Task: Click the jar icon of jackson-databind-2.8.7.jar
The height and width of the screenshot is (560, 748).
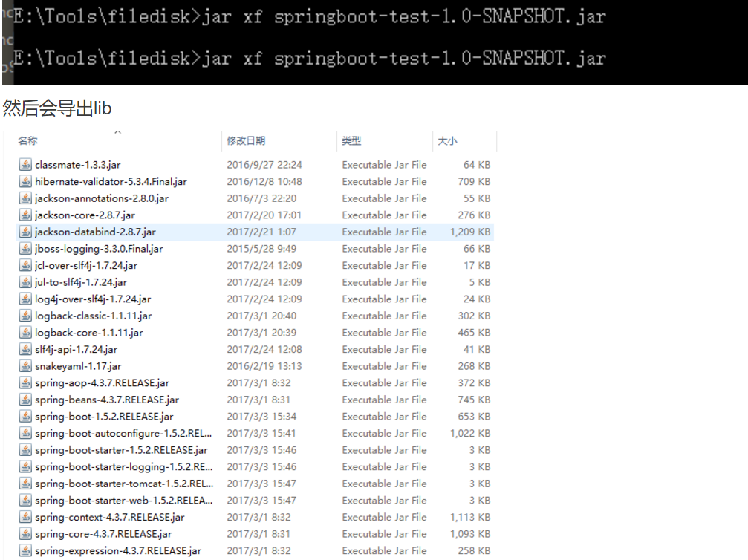Action: (x=25, y=232)
